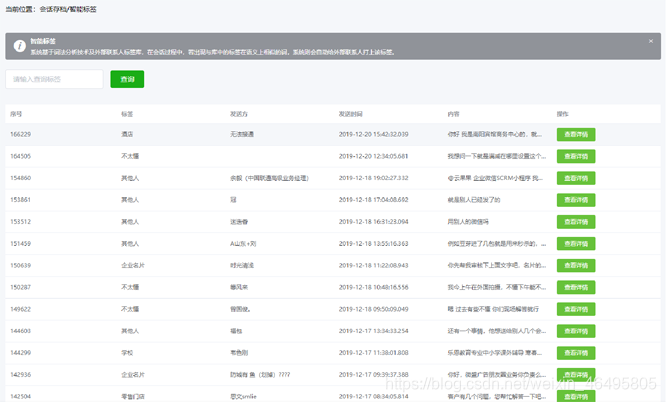Click 查看详情 on row 150287

[576, 287]
